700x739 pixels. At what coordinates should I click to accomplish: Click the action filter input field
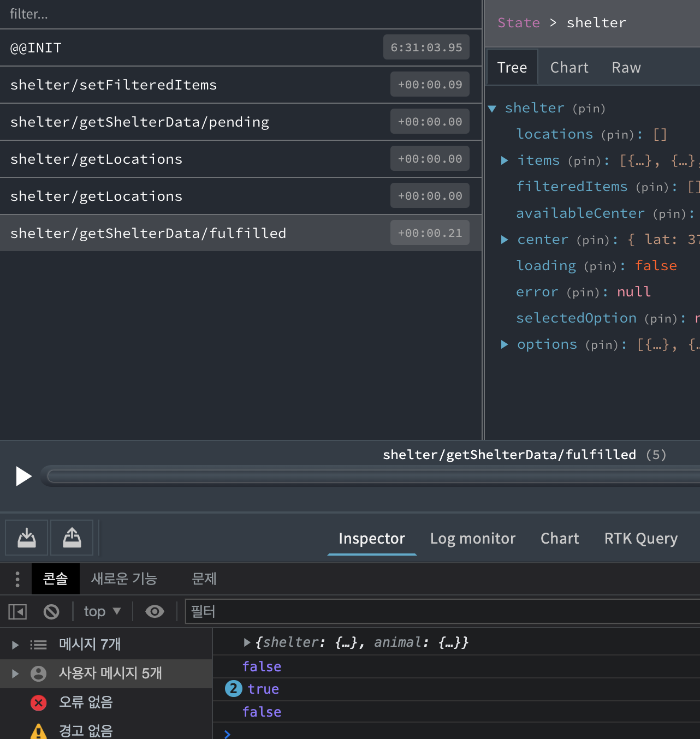coord(240,14)
